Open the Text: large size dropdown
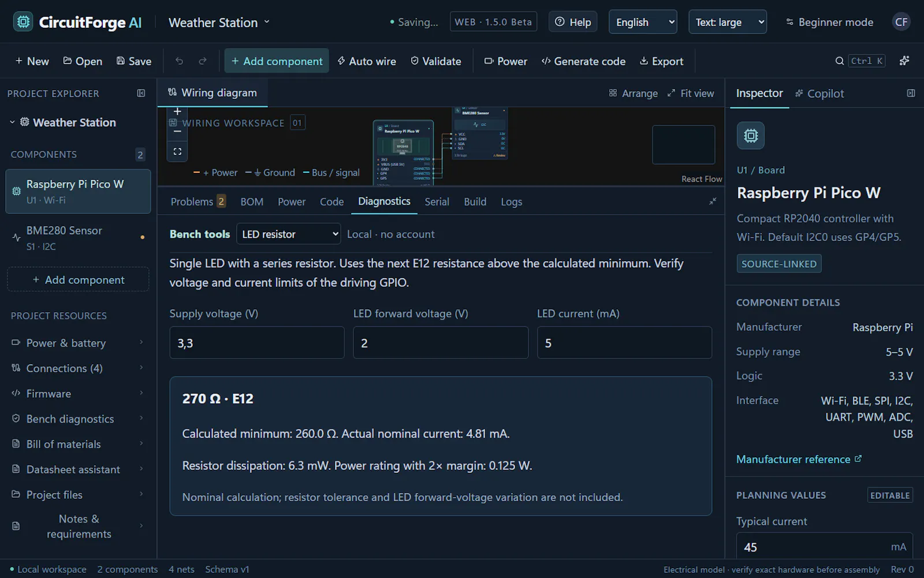Screen dimensions: 924x578 (x=728, y=22)
